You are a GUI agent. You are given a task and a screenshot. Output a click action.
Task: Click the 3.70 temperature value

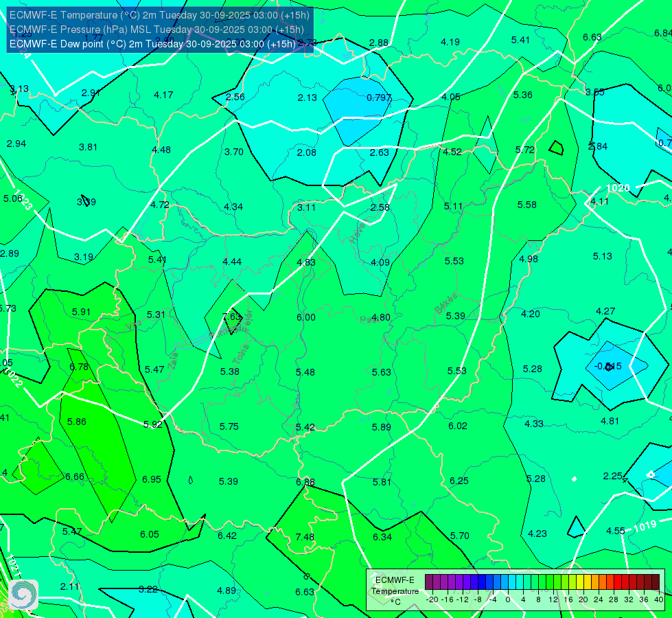234,152
